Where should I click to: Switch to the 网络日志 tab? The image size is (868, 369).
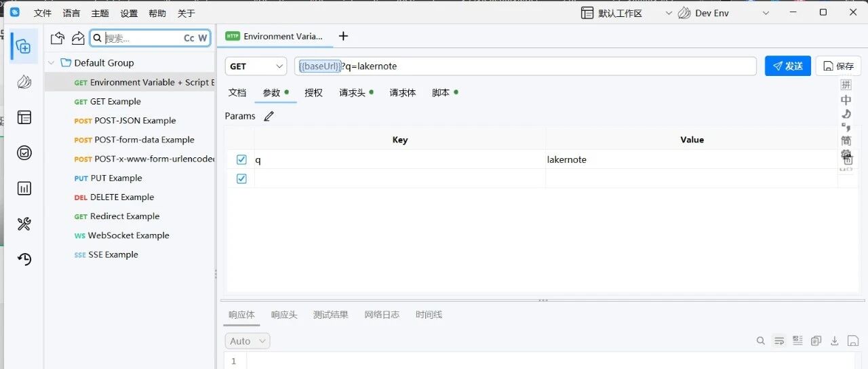(382, 315)
